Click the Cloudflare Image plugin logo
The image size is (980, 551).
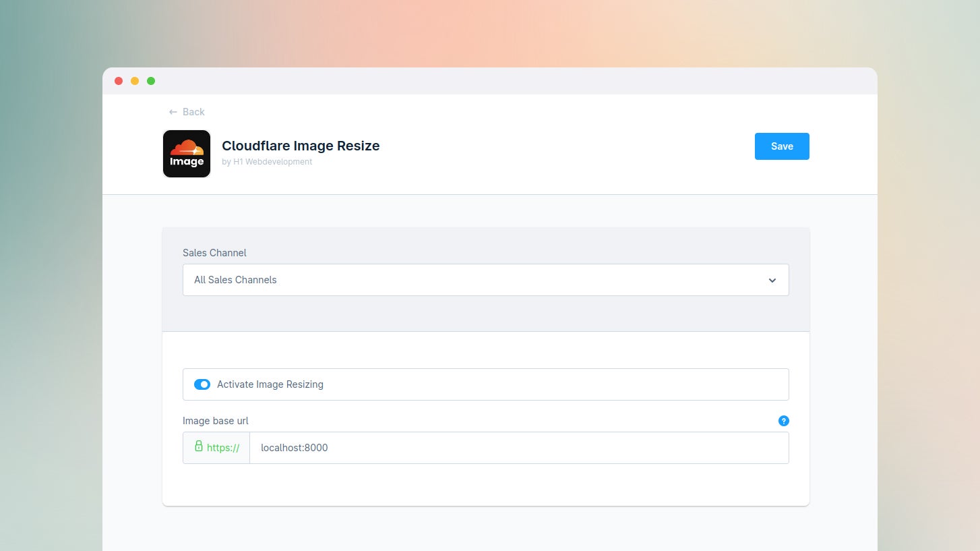click(x=187, y=154)
